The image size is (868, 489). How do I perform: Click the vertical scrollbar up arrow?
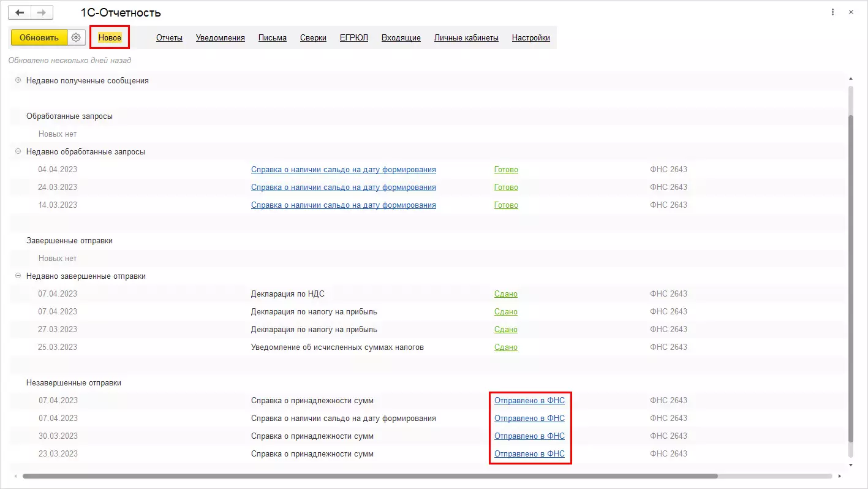(850, 79)
